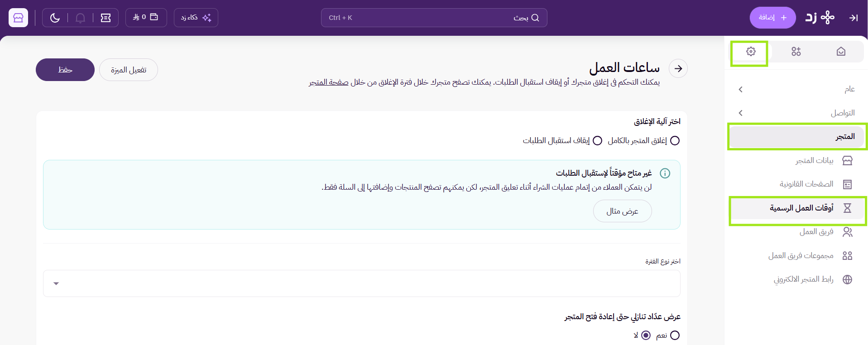Select إغلاق المتجر بالكامل radio
The width and height of the screenshot is (868, 345).
675,140
